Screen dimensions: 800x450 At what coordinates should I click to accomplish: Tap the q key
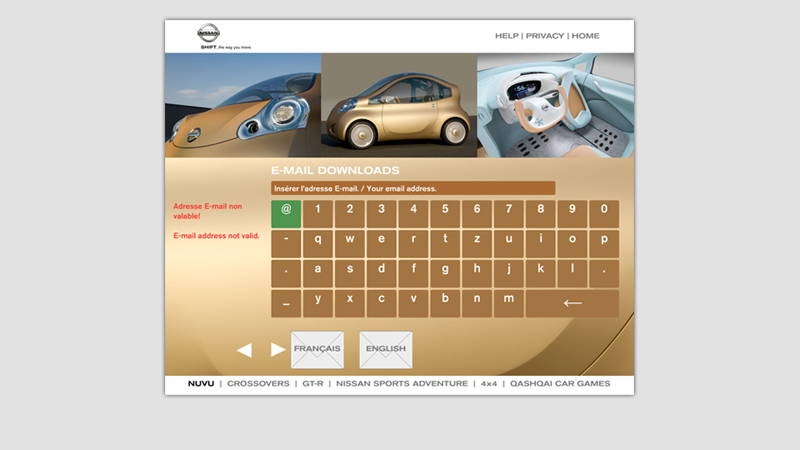pyautogui.click(x=318, y=244)
